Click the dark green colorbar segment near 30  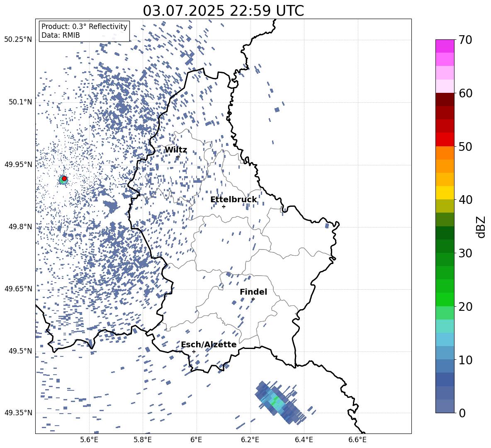(445, 246)
